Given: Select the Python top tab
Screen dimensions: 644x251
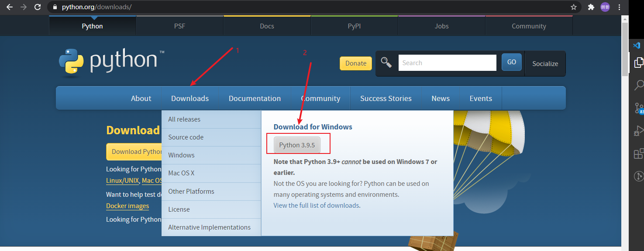Looking at the screenshot, I should (x=93, y=26).
